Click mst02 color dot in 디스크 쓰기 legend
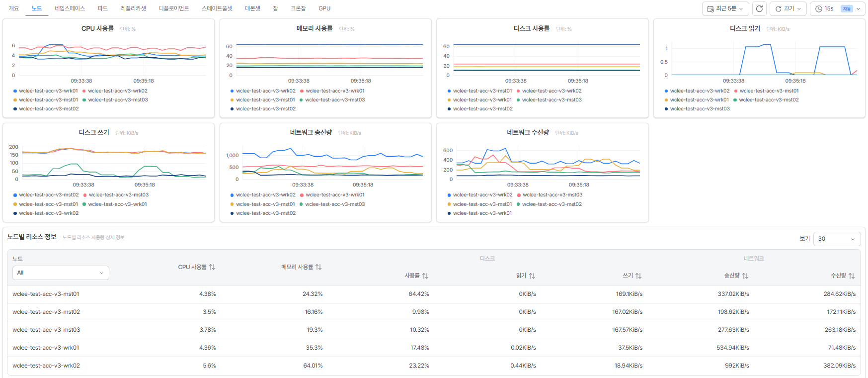Screen dimensions: 868x378 (15, 195)
